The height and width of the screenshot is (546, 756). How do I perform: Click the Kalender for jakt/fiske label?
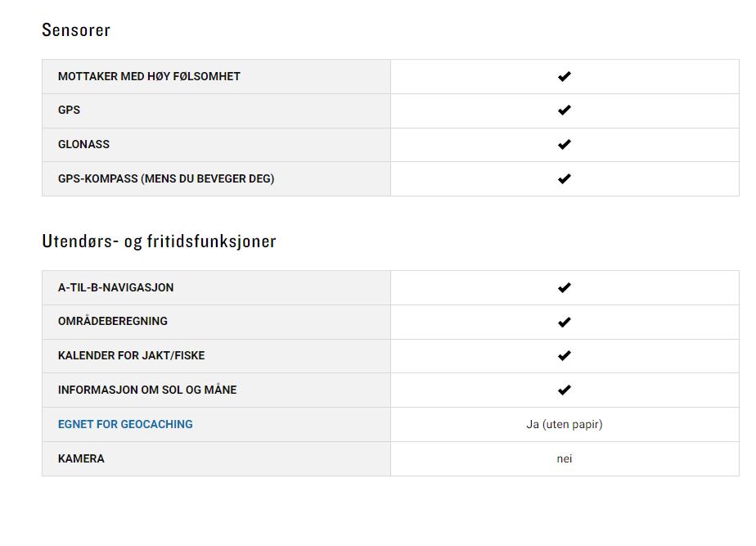coord(131,355)
